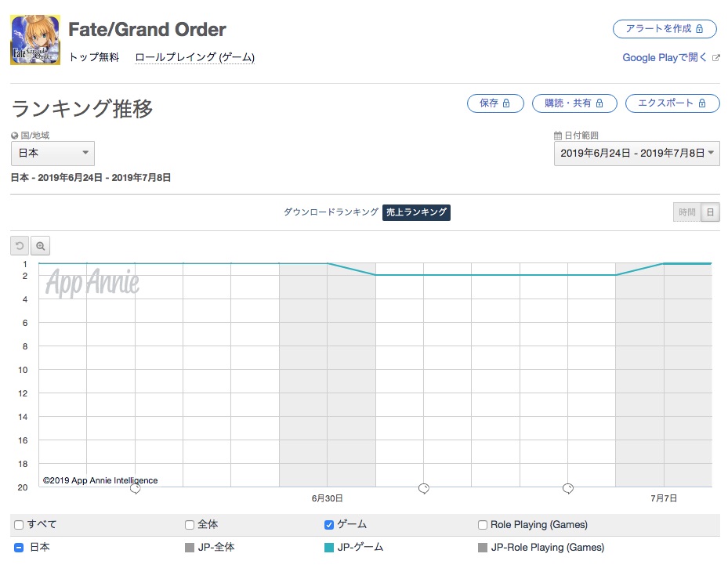The width and height of the screenshot is (728, 579).
Task: Click the ランキング推移 heading
Action: tap(82, 109)
